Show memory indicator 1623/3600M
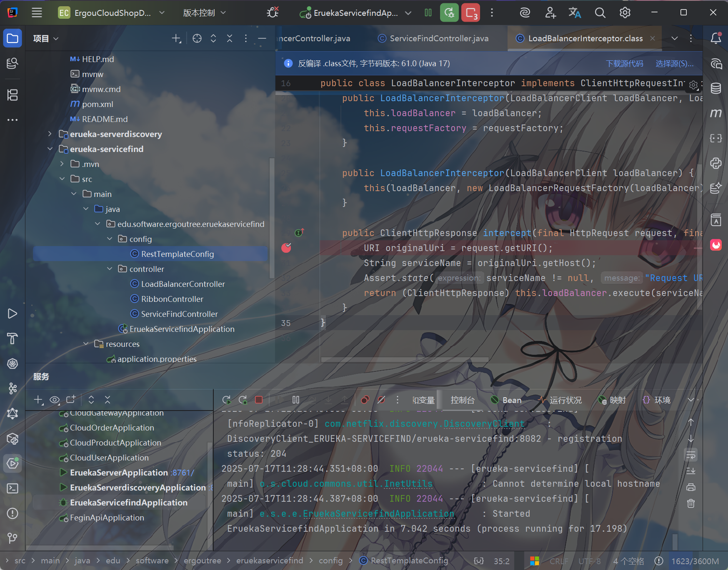 click(x=695, y=561)
